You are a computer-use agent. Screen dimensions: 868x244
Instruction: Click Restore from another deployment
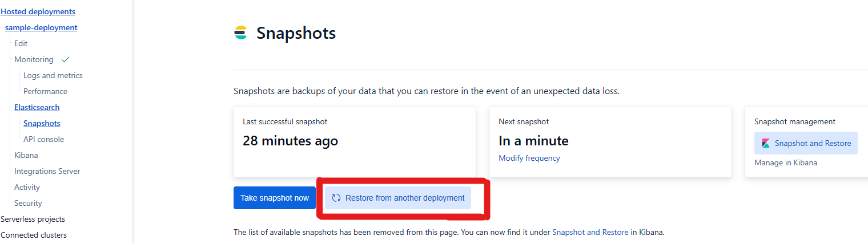click(x=404, y=198)
